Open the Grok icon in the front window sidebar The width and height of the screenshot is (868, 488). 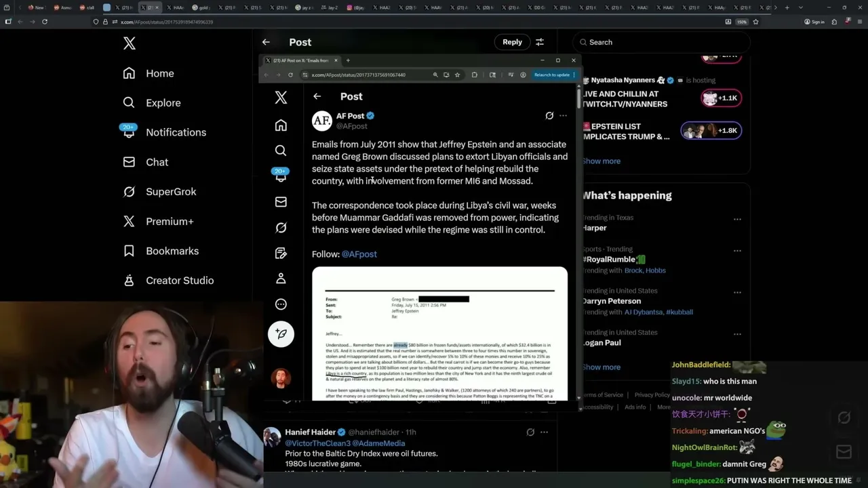click(x=281, y=228)
